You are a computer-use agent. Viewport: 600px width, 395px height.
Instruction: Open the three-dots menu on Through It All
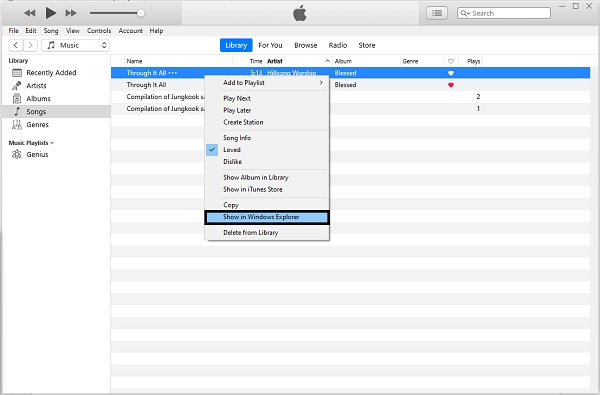[173, 73]
